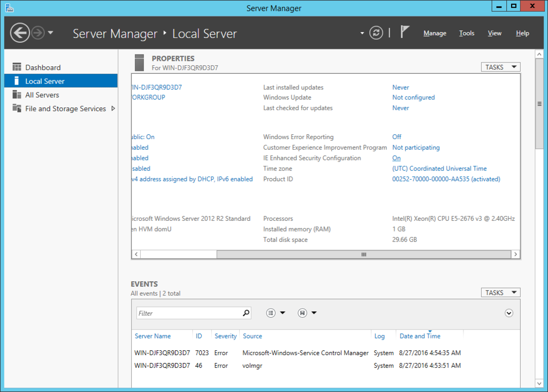Image resolution: width=548 pixels, height=392 pixels.
Task: Click the refresh icon in header
Action: coord(376,33)
